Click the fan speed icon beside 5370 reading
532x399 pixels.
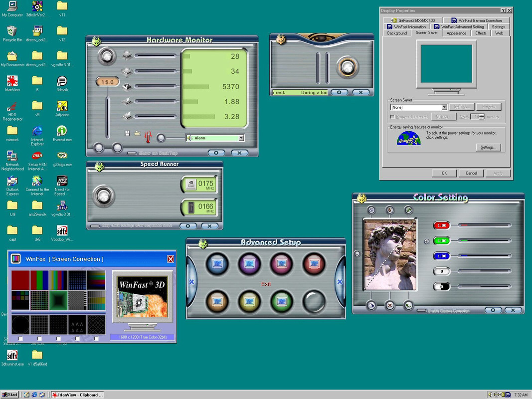(127, 86)
